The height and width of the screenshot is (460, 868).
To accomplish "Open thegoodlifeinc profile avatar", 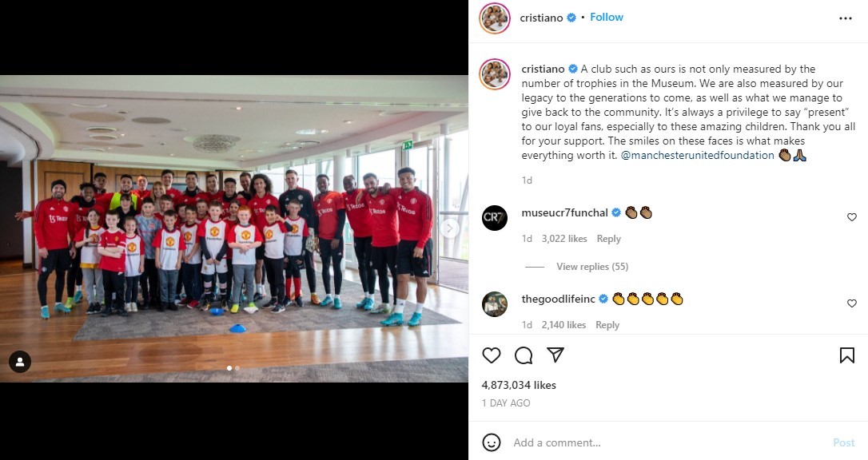I will point(494,304).
